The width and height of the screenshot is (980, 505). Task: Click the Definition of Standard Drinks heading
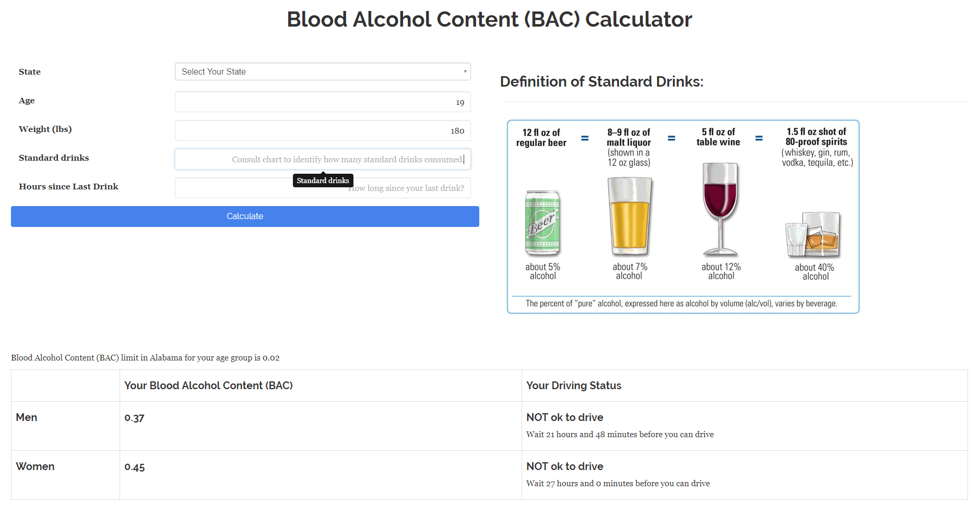[601, 81]
